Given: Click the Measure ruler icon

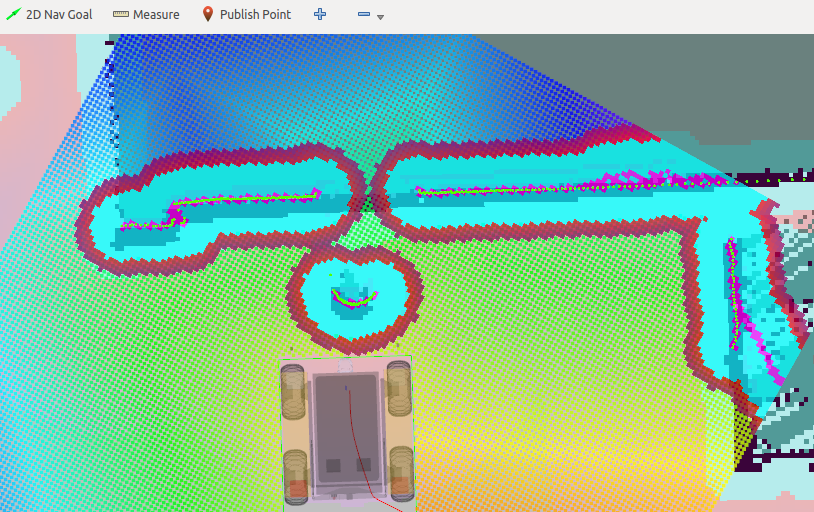Looking at the screenshot, I should tap(121, 15).
